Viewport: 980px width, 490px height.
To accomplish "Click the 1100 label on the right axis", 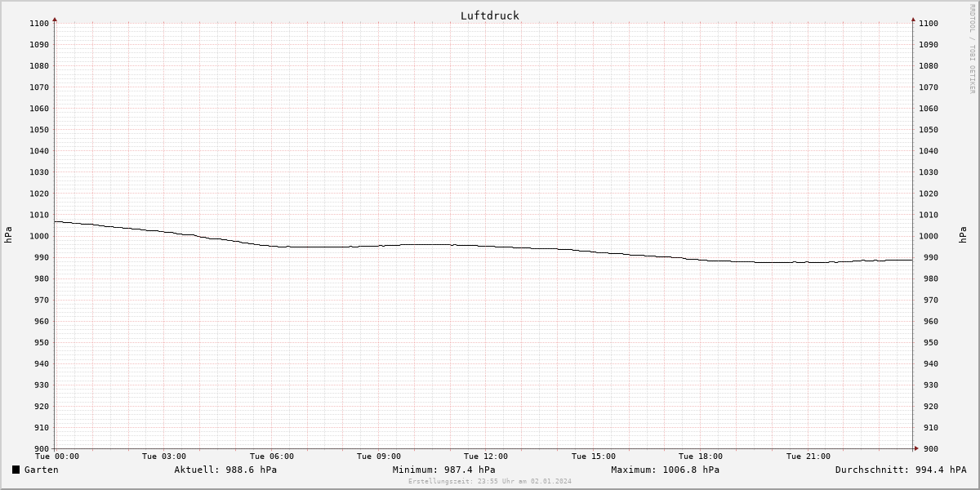I will pyautogui.click(x=929, y=24).
